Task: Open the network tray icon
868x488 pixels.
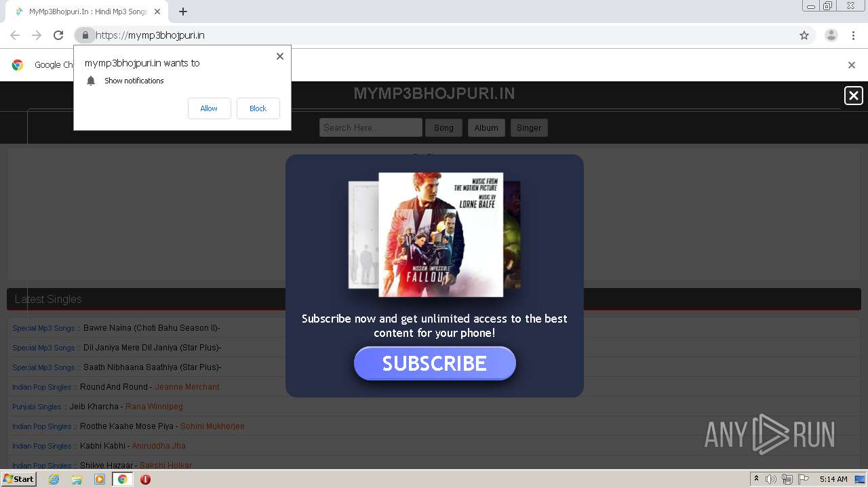Action: pos(787,479)
